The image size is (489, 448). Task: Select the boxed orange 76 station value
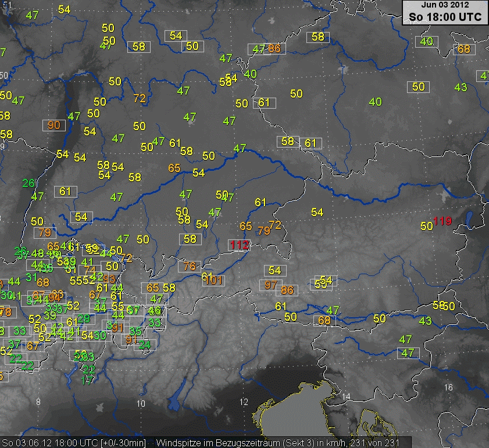(x=190, y=267)
